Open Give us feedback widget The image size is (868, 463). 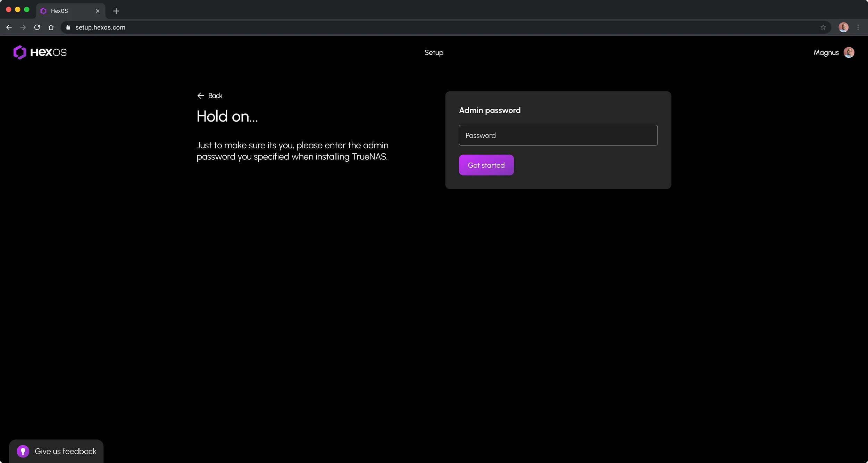56,451
